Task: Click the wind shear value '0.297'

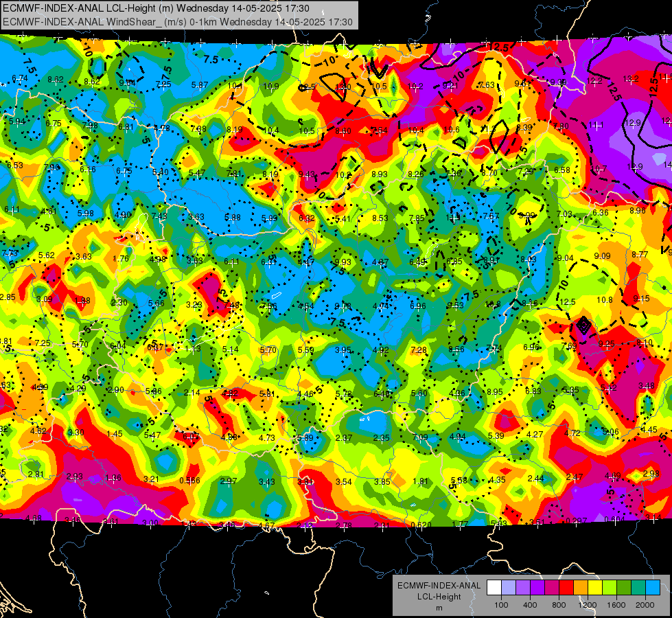Action: click(x=577, y=520)
